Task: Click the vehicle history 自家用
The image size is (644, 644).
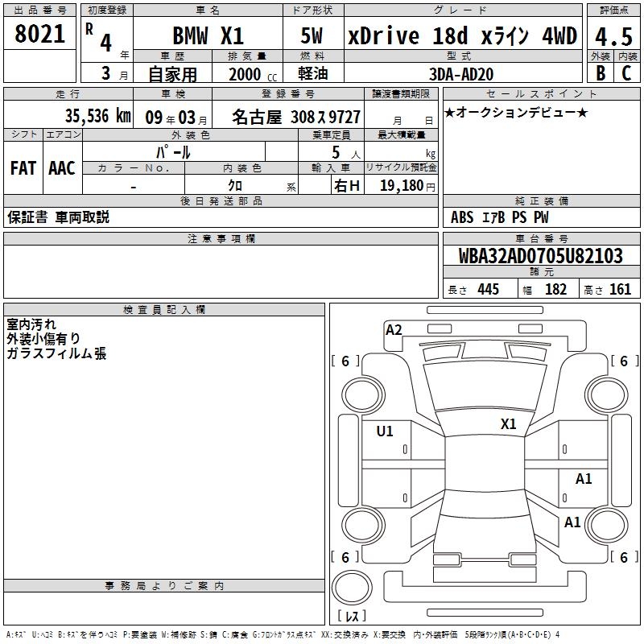Action: tap(172, 74)
